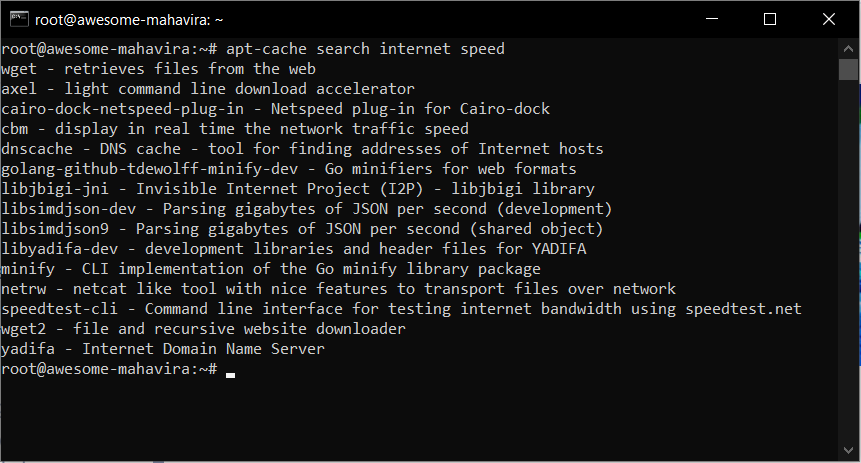The height and width of the screenshot is (463, 861).
Task: Click the axel download accelerator line
Action: click(208, 89)
